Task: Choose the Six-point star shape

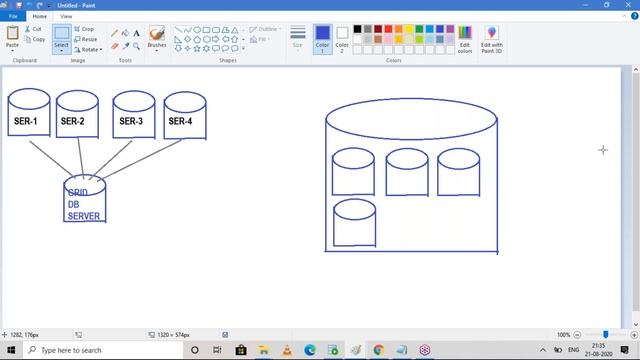Action: click(x=206, y=49)
